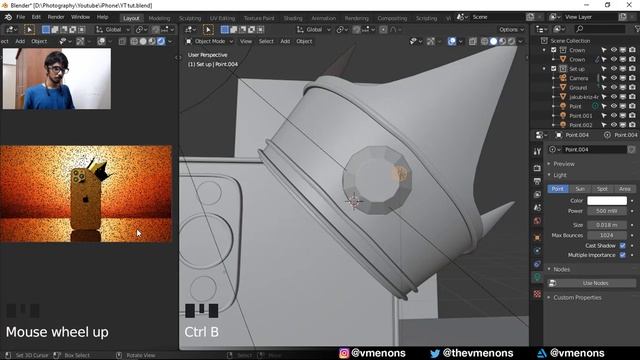Screen dimensions: 640x360
Task: Set light type to Area
Action: [x=624, y=189]
